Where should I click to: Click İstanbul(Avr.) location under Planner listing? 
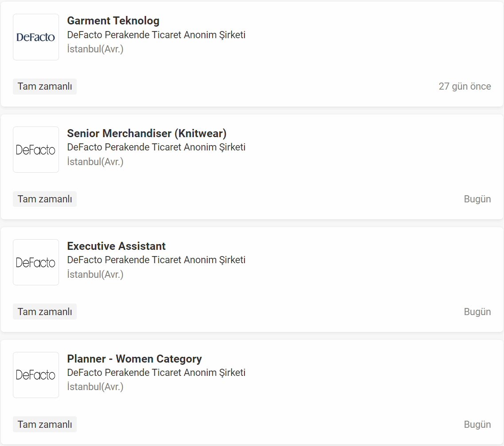pos(95,387)
